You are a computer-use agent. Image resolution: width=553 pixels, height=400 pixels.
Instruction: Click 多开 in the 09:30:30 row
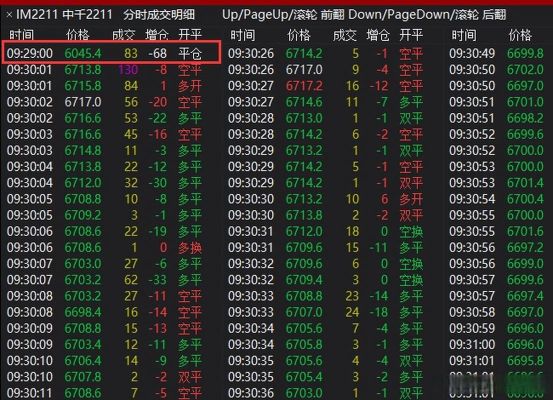[411, 199]
